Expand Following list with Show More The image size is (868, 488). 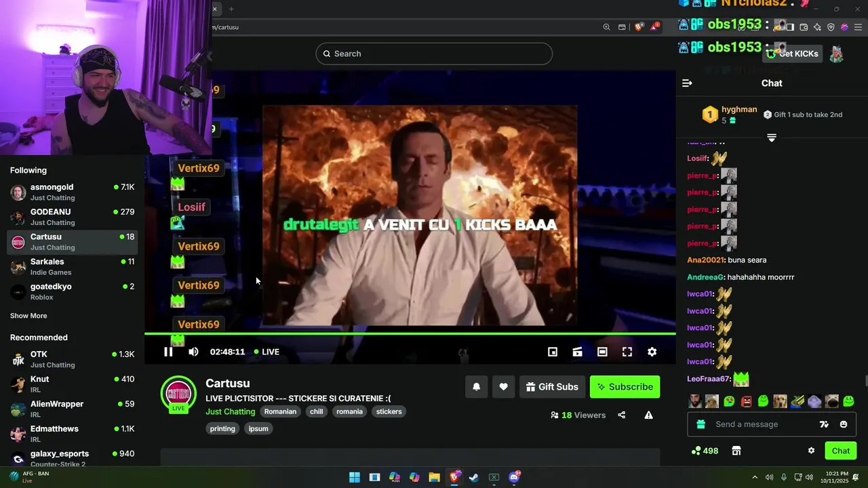pyautogui.click(x=28, y=316)
